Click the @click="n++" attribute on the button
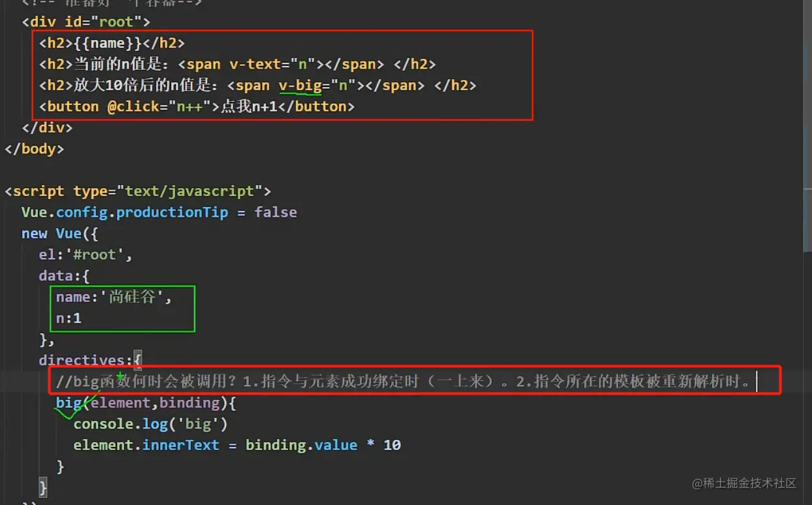The width and height of the screenshot is (812, 505). (x=159, y=106)
